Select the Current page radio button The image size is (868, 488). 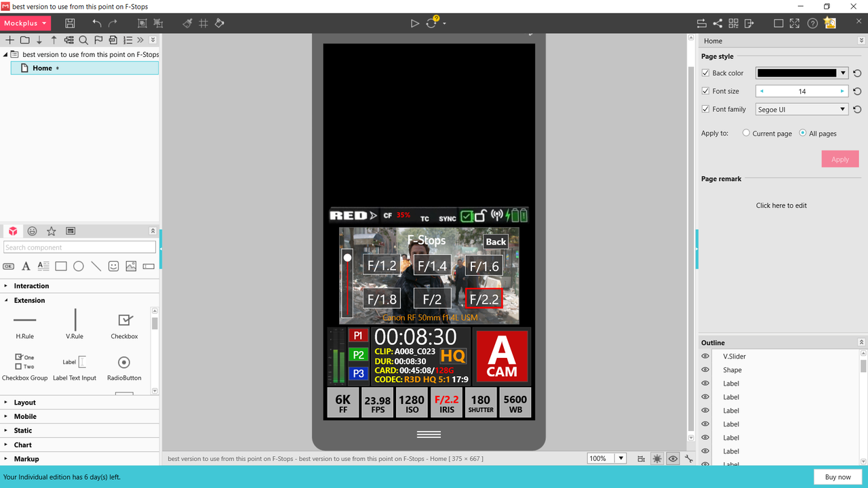[x=747, y=133]
